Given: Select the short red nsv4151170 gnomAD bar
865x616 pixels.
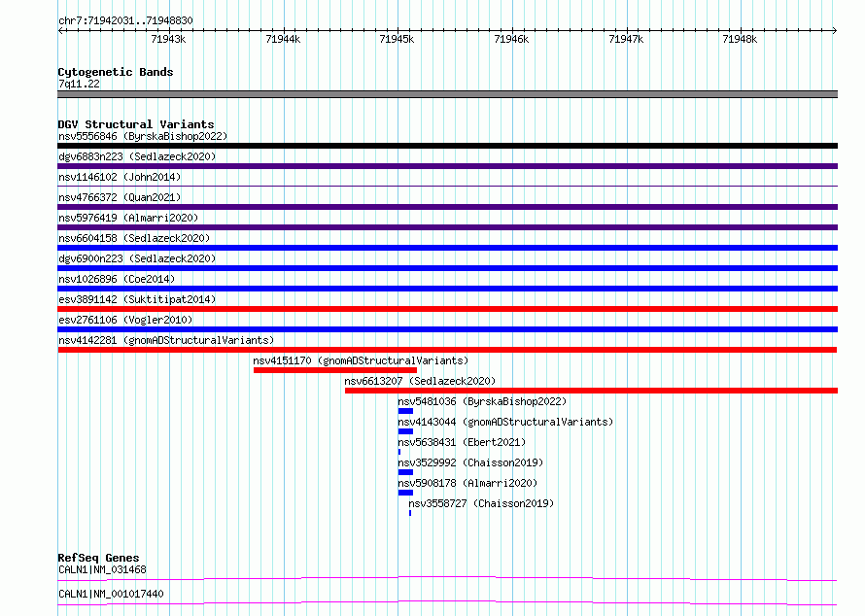Looking at the screenshot, I should point(334,370).
